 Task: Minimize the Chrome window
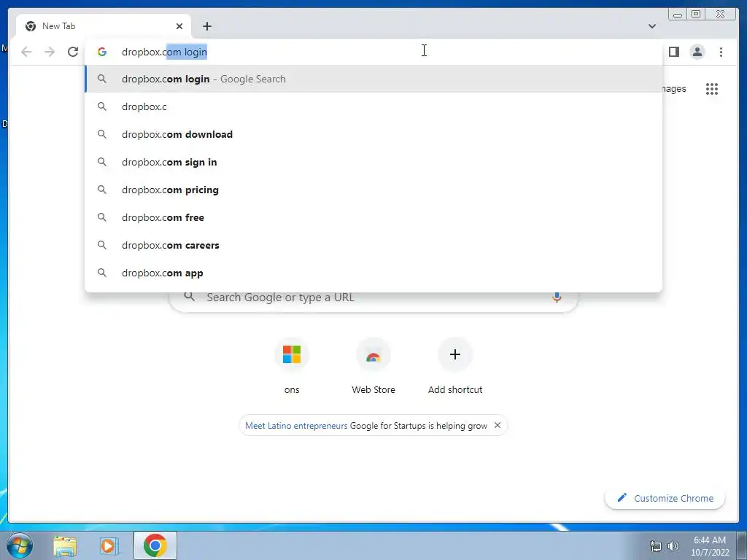click(678, 15)
